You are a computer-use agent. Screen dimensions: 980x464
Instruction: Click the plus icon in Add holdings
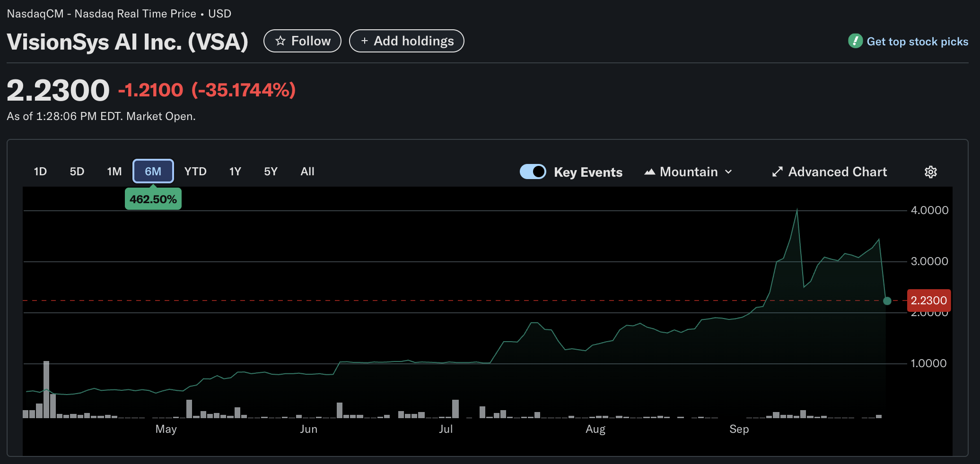click(x=364, y=41)
